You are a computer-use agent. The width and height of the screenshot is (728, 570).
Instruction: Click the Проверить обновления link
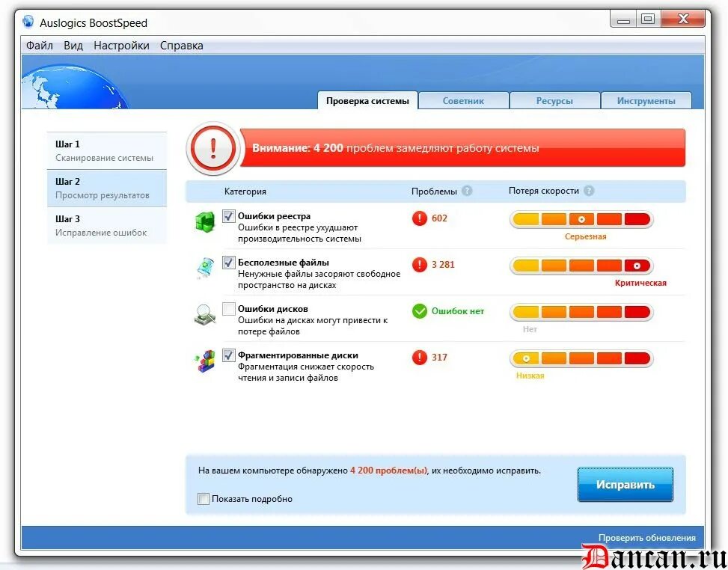coord(646,538)
